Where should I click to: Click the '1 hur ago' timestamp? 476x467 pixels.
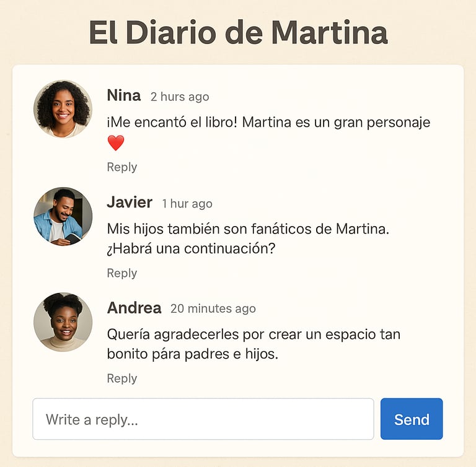187,204
